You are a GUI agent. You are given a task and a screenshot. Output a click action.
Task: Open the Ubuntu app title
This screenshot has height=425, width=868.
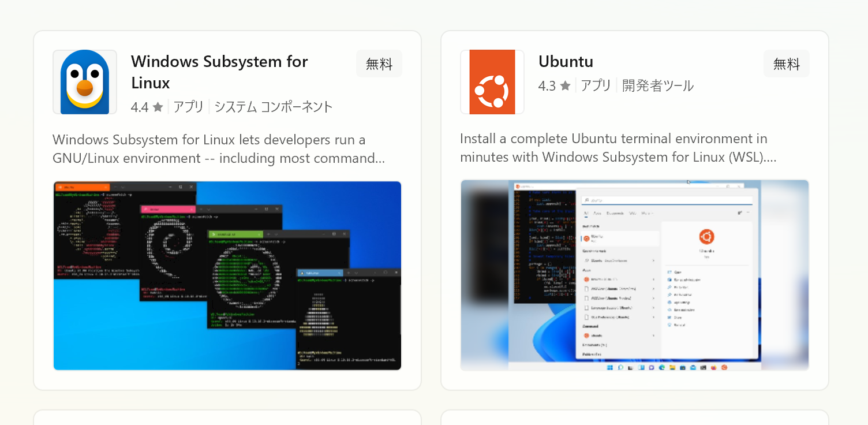[x=566, y=61]
